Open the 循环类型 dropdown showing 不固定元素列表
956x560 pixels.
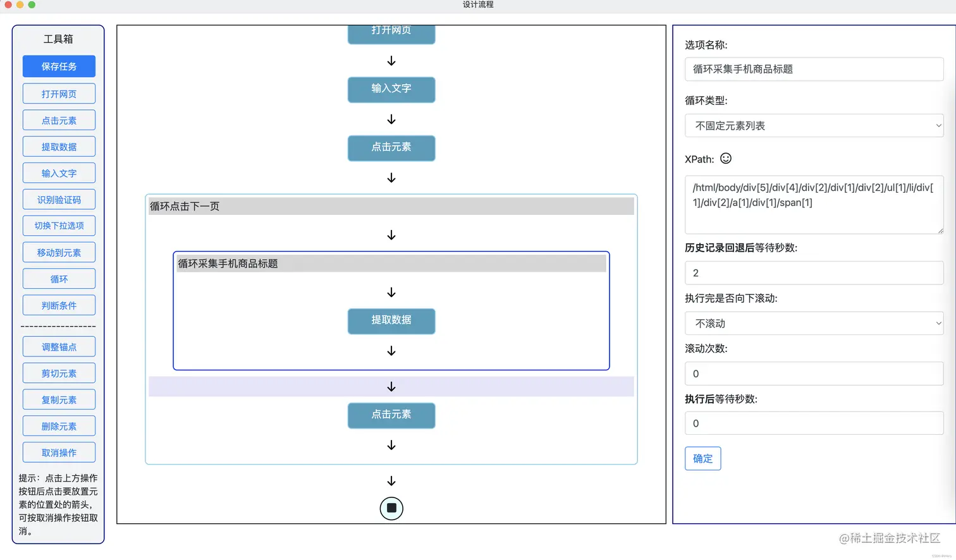[x=813, y=125]
